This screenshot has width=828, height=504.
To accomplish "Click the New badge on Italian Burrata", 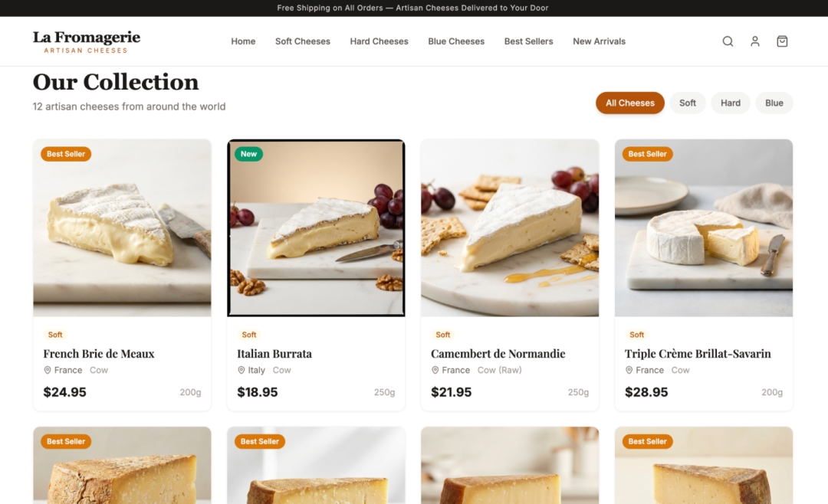I will pos(248,154).
